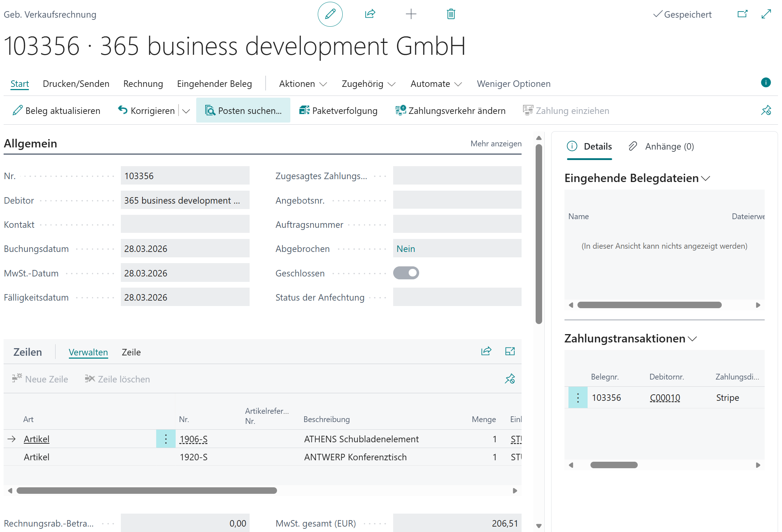The width and height of the screenshot is (782, 532).
Task: Collapse Eingehende Belegdateien section chevron
Action: pyautogui.click(x=706, y=178)
